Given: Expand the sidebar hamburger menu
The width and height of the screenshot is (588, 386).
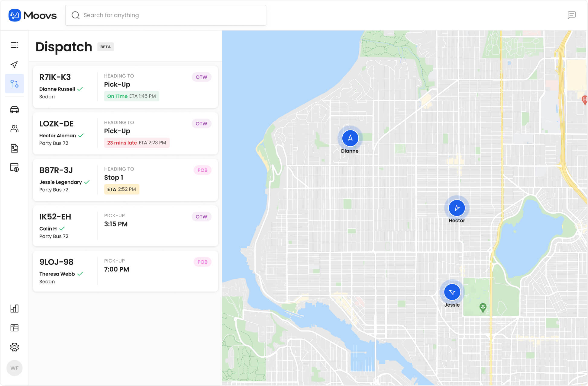Looking at the screenshot, I should tap(14, 45).
